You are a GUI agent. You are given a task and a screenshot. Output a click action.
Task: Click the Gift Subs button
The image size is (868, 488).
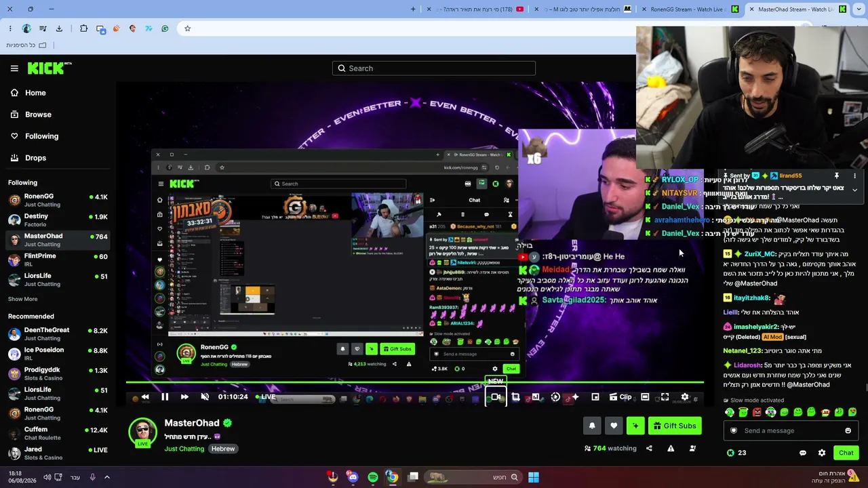pyautogui.click(x=674, y=426)
